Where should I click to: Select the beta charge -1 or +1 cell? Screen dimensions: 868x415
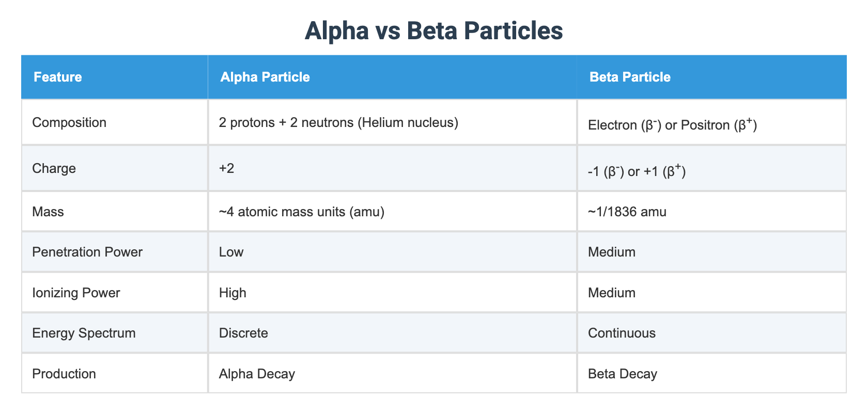[x=711, y=168]
